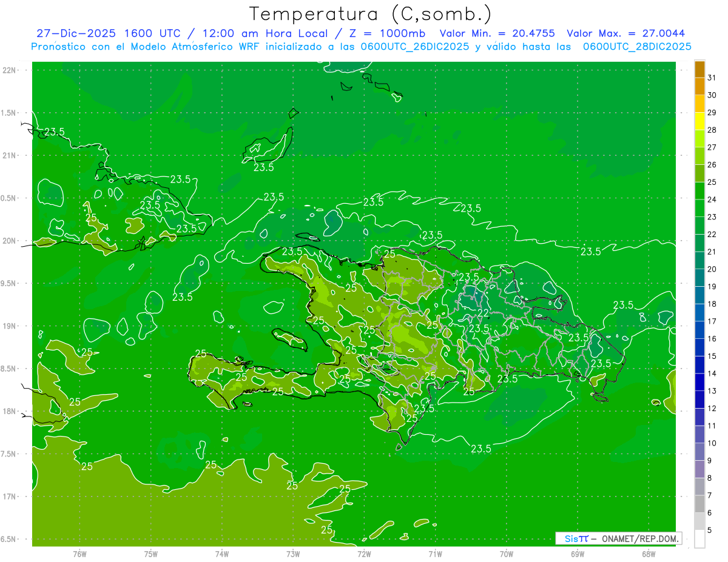This screenshot has height=562, width=728.
Task: Click the '8.5N' latitude axis label
Action: pyautogui.click(x=8, y=369)
